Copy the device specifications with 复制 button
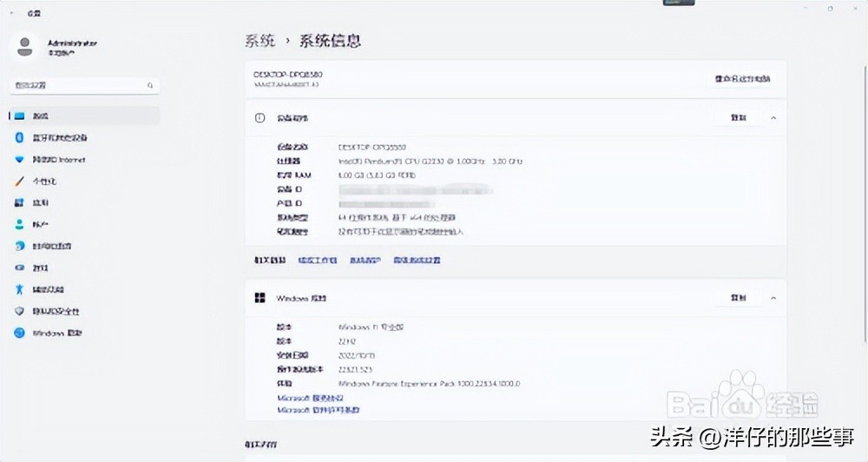This screenshot has height=462, width=868. tap(739, 118)
